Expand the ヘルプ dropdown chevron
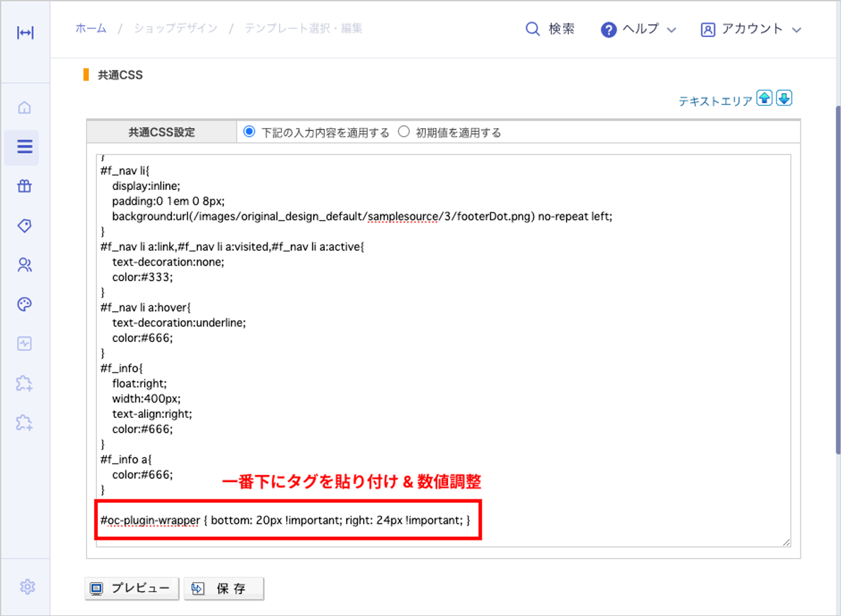 [671, 30]
